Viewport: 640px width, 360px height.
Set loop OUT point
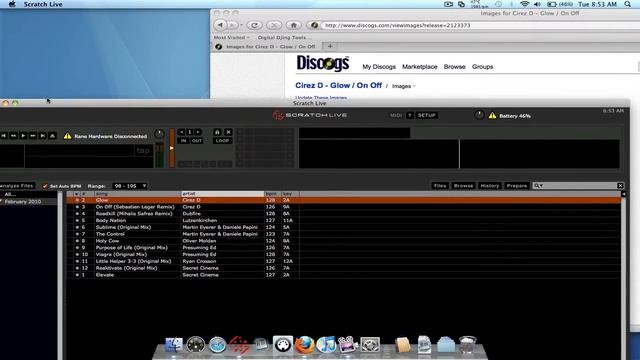[197, 140]
